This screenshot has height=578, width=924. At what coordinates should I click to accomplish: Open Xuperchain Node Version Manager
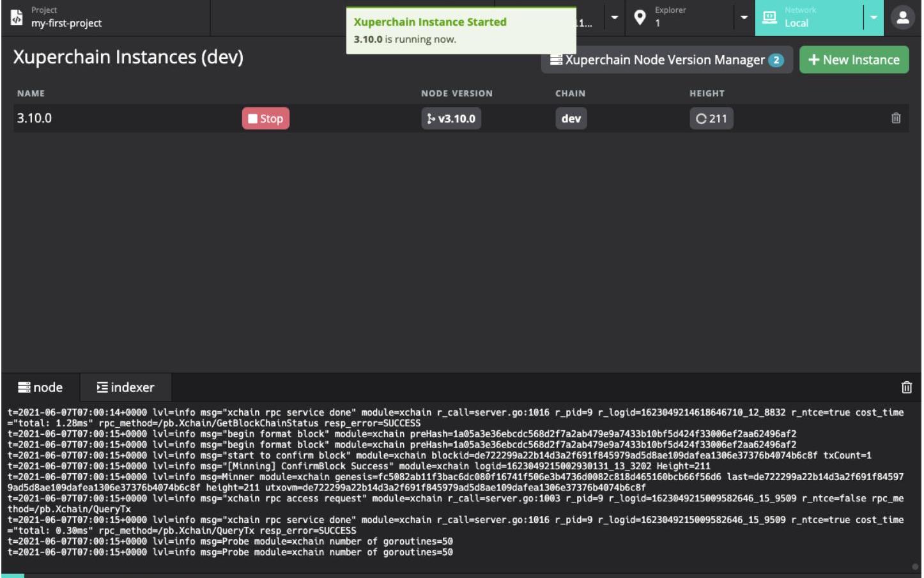click(666, 60)
